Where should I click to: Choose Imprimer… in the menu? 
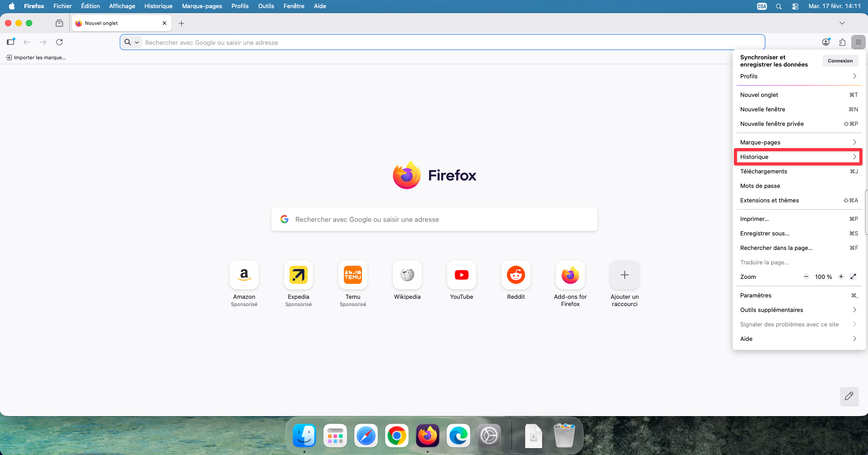(x=799, y=219)
